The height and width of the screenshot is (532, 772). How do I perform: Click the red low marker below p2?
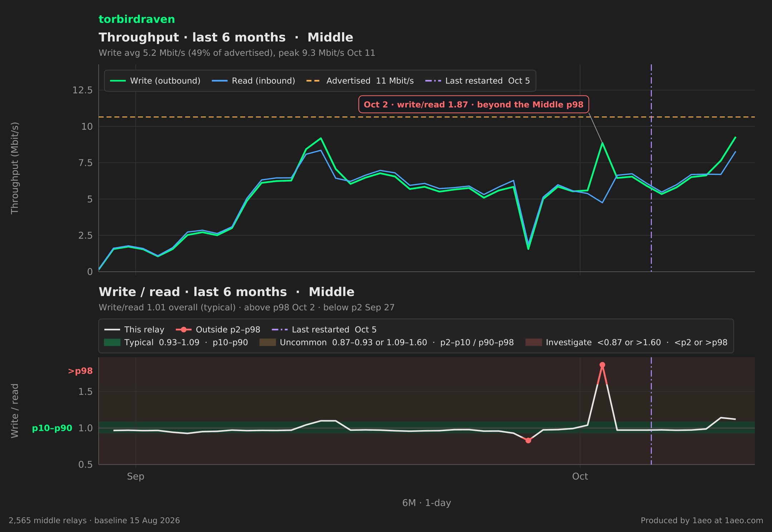[528, 440]
